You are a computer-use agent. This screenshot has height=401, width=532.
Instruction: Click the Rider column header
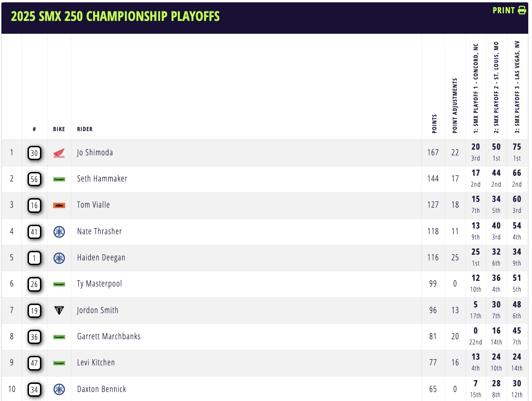coord(85,129)
